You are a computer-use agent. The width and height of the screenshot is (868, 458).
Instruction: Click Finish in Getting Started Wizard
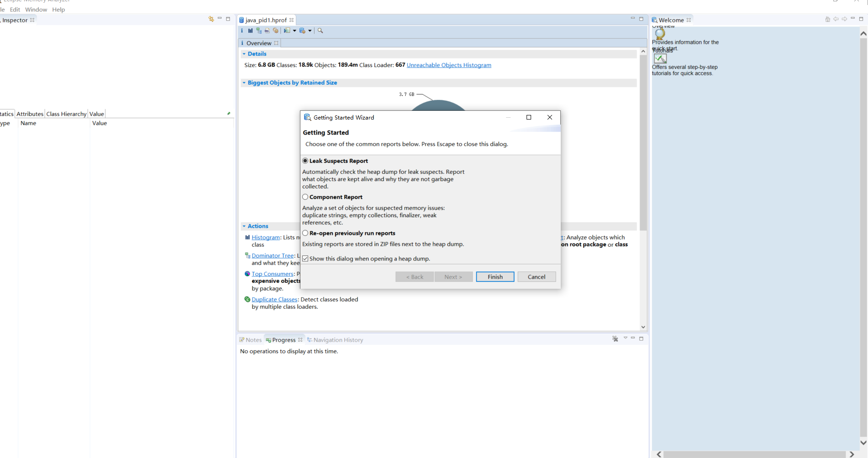click(495, 277)
